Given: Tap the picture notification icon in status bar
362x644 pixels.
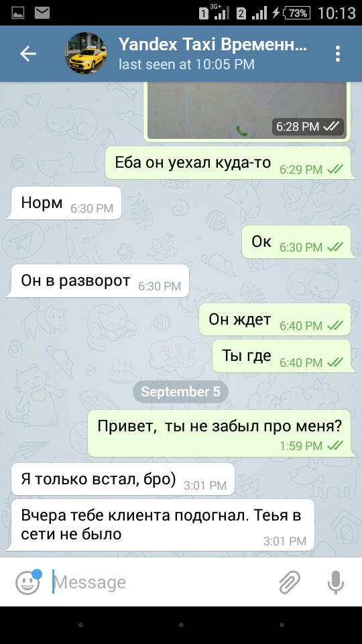Looking at the screenshot, I should [x=17, y=13].
